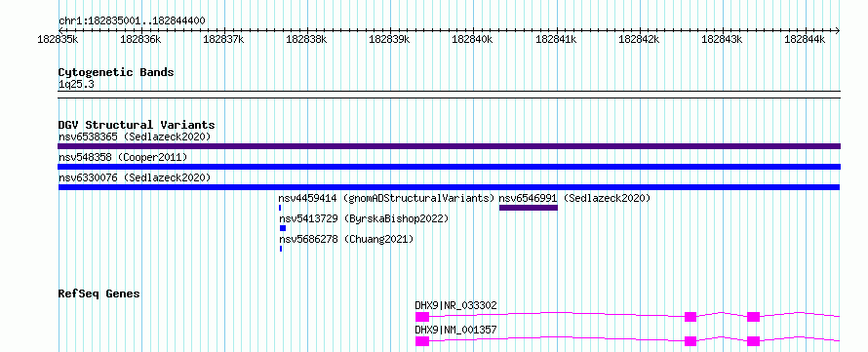Screen dimensions: 868x352
Task: Click the 182835k ruler position
Action: pos(59,39)
